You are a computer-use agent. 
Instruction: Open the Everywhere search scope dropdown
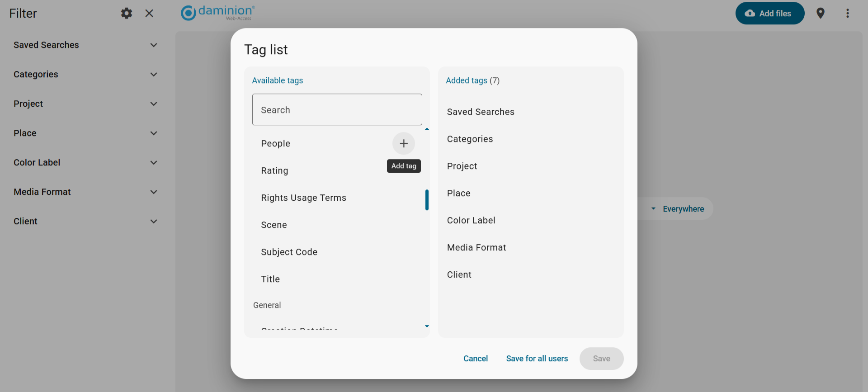click(678, 209)
